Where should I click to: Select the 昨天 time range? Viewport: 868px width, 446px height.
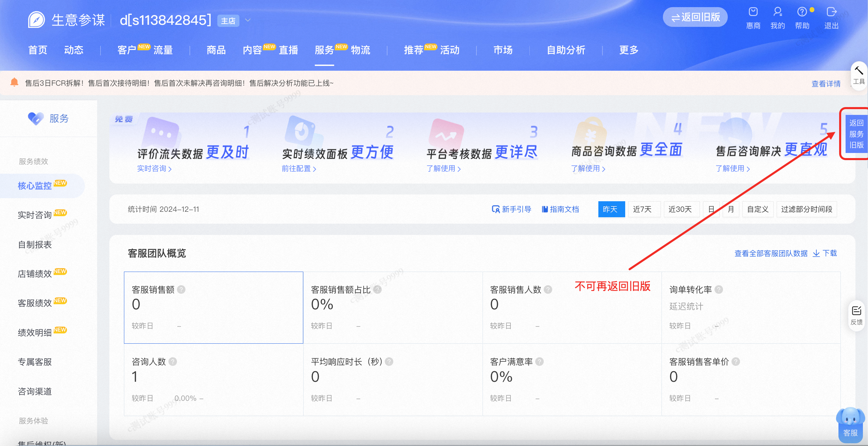(611, 209)
